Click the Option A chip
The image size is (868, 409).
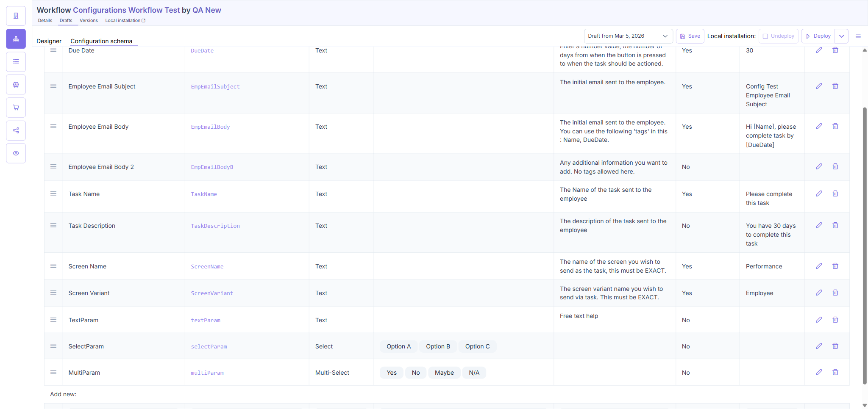pyautogui.click(x=398, y=346)
